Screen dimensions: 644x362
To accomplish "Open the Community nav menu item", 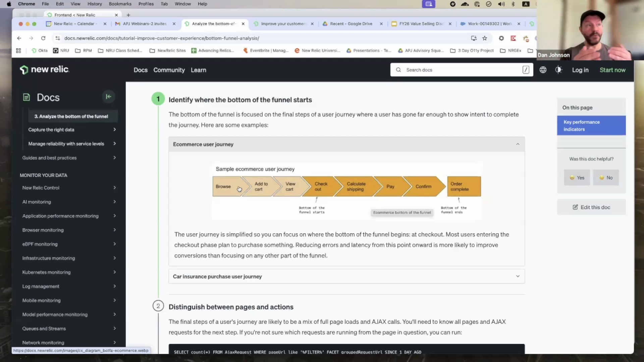I will coord(169,70).
